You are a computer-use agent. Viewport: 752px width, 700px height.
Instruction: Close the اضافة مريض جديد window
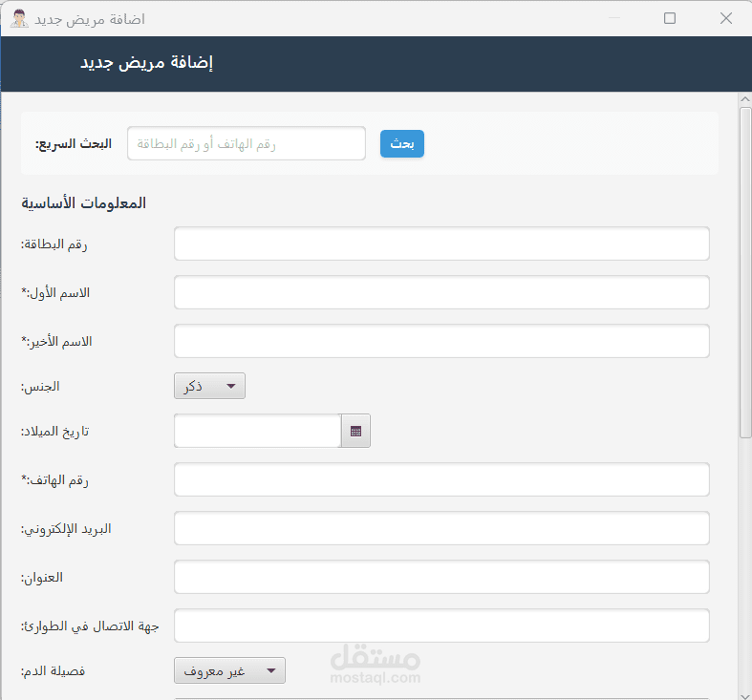click(x=726, y=18)
